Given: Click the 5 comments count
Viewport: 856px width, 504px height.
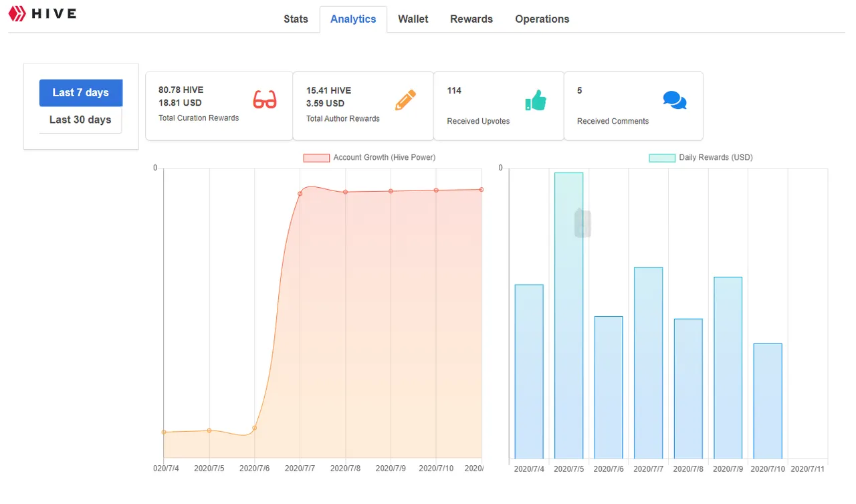Looking at the screenshot, I should point(579,90).
